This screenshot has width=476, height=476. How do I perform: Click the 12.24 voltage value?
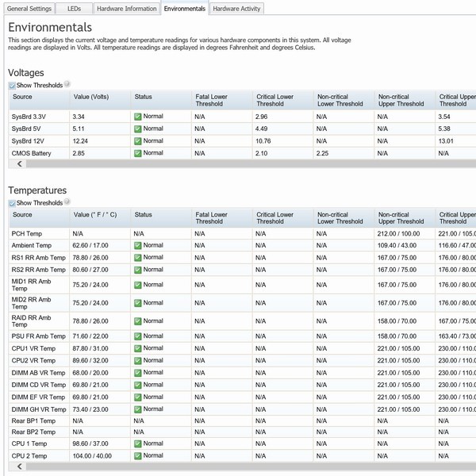(80, 141)
